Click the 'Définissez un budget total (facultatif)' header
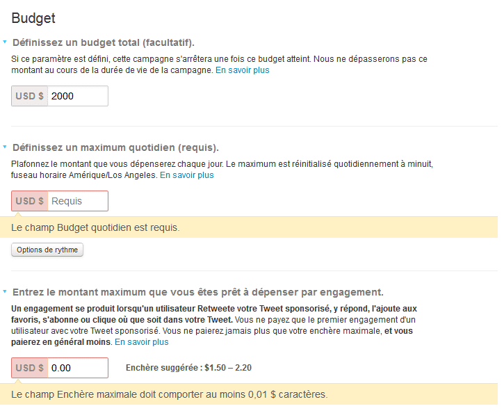 tap(103, 42)
